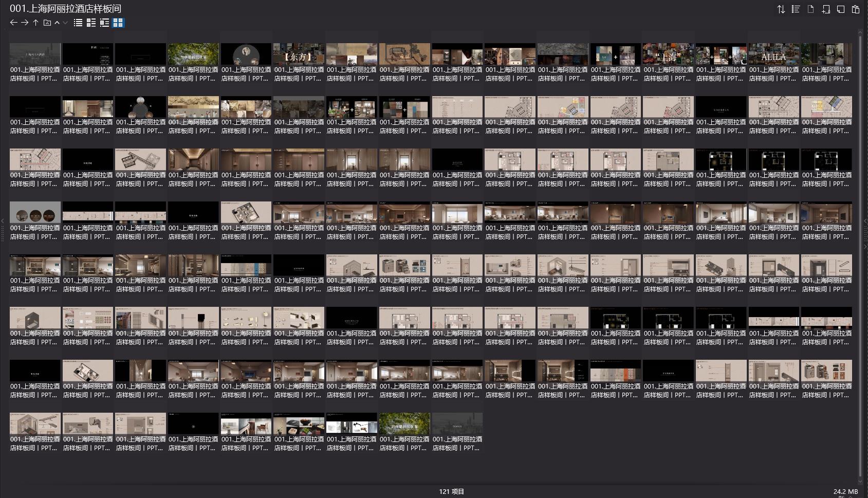
Task: Click the vertical scrollbar on the right
Action: (x=860, y=252)
